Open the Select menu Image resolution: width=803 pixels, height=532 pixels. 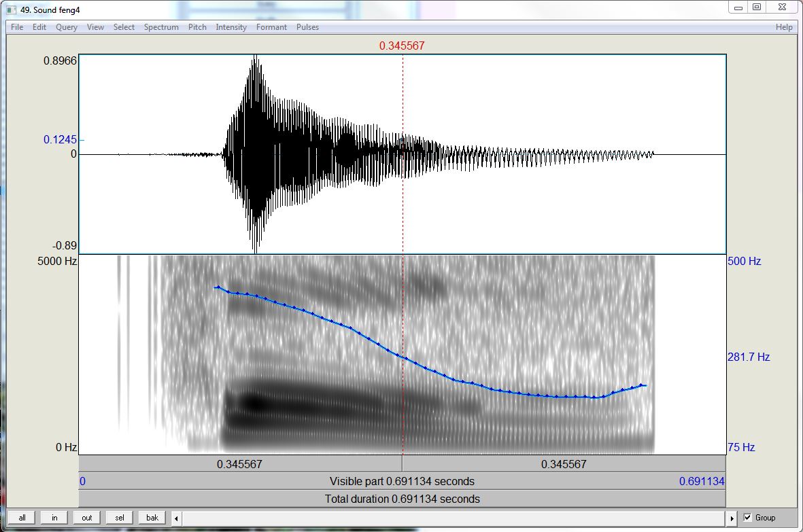click(x=124, y=27)
